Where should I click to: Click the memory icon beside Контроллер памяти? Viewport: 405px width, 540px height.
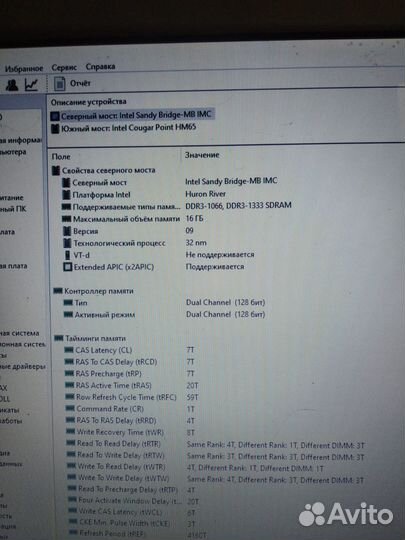click(58, 291)
